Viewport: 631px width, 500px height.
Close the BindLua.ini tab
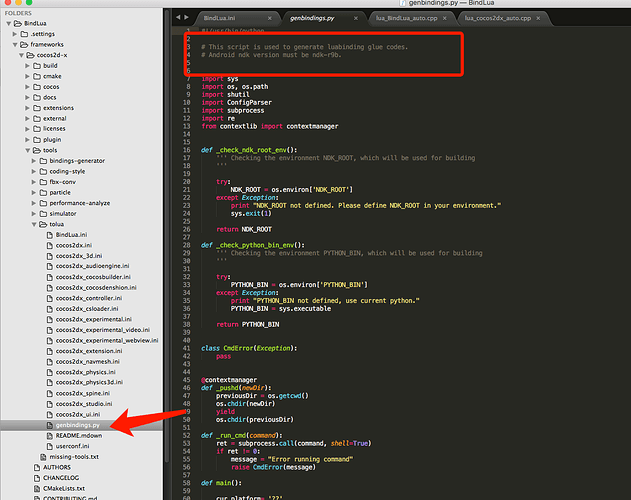click(x=270, y=18)
